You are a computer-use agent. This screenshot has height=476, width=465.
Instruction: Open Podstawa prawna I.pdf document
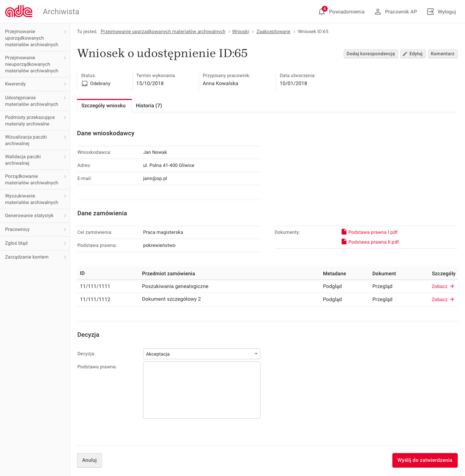point(373,232)
